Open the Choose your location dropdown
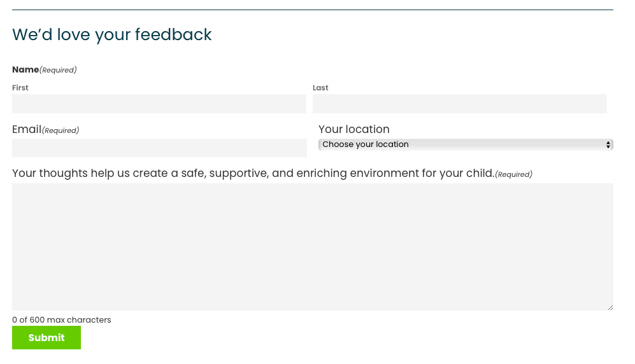The width and height of the screenshot is (635, 364). coord(465,144)
